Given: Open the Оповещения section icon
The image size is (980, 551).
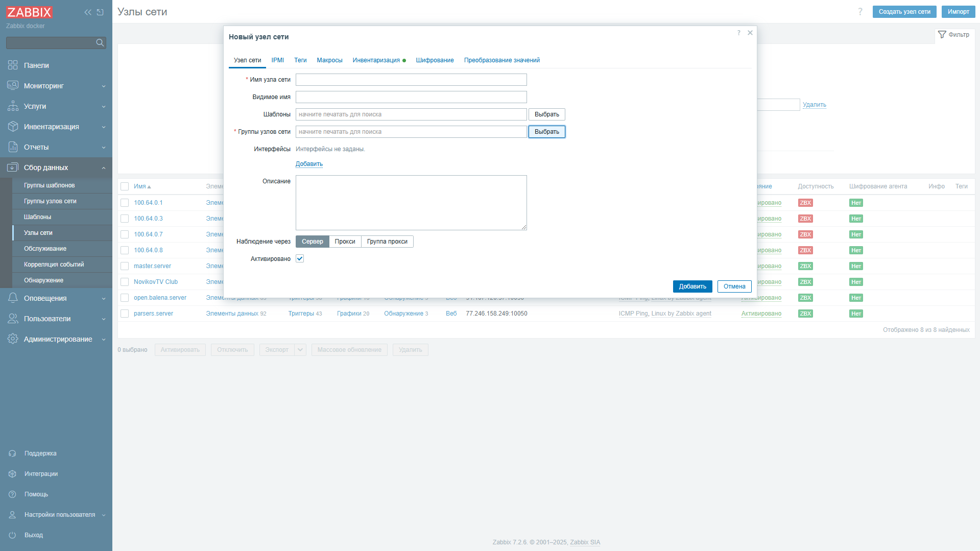Looking at the screenshot, I should [x=13, y=298].
